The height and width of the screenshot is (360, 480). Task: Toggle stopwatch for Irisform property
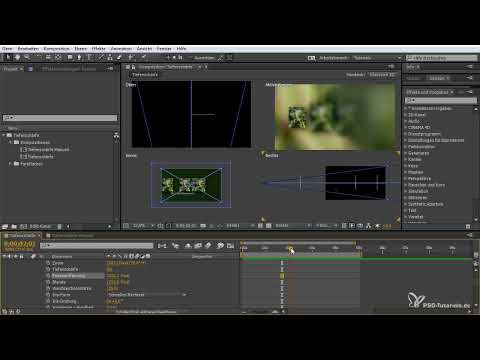pos(48,295)
